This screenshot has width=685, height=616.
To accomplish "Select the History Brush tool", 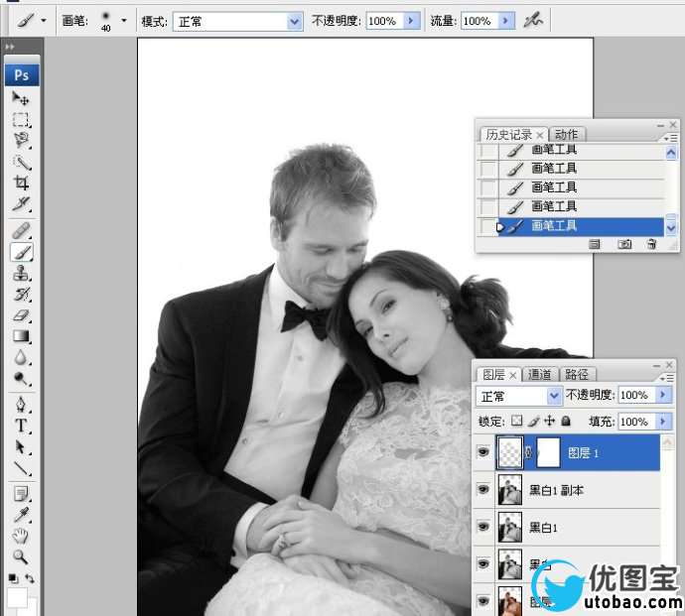I will pos(21,295).
